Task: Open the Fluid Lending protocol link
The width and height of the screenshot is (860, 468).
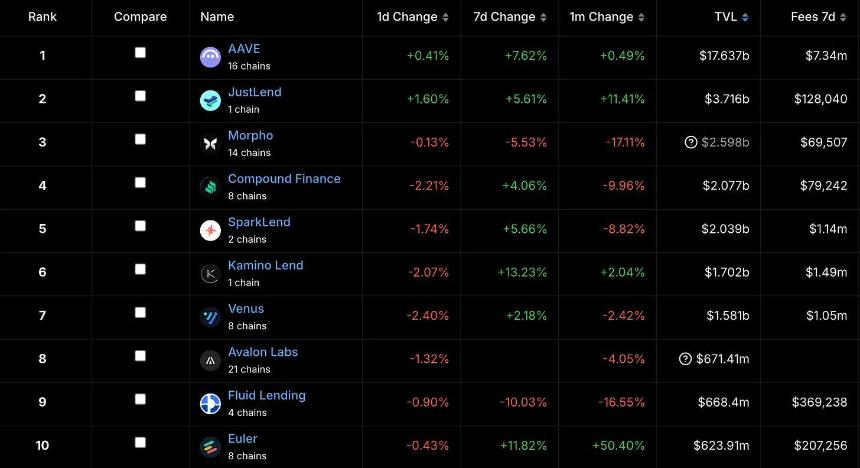Action: 266,395
